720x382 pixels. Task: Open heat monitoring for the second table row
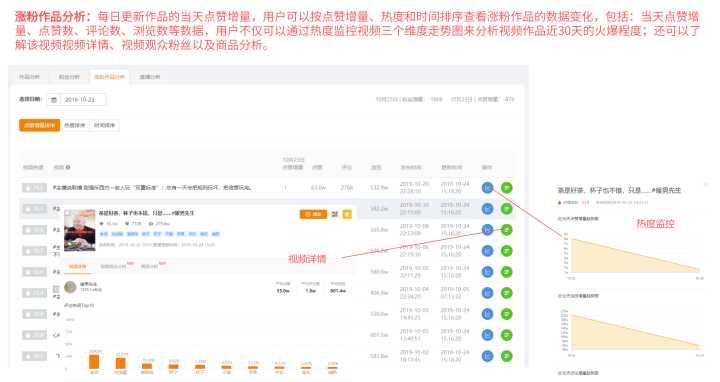pyautogui.click(x=487, y=209)
